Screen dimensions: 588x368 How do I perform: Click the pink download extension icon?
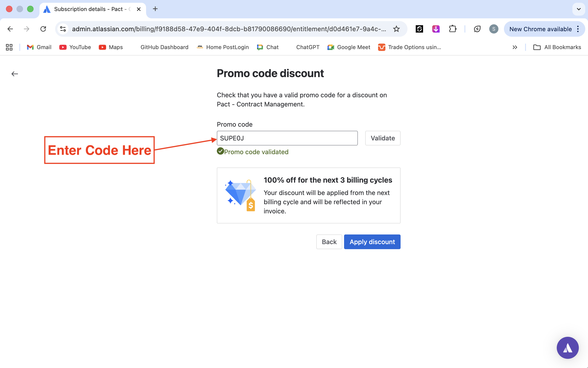coord(436,29)
